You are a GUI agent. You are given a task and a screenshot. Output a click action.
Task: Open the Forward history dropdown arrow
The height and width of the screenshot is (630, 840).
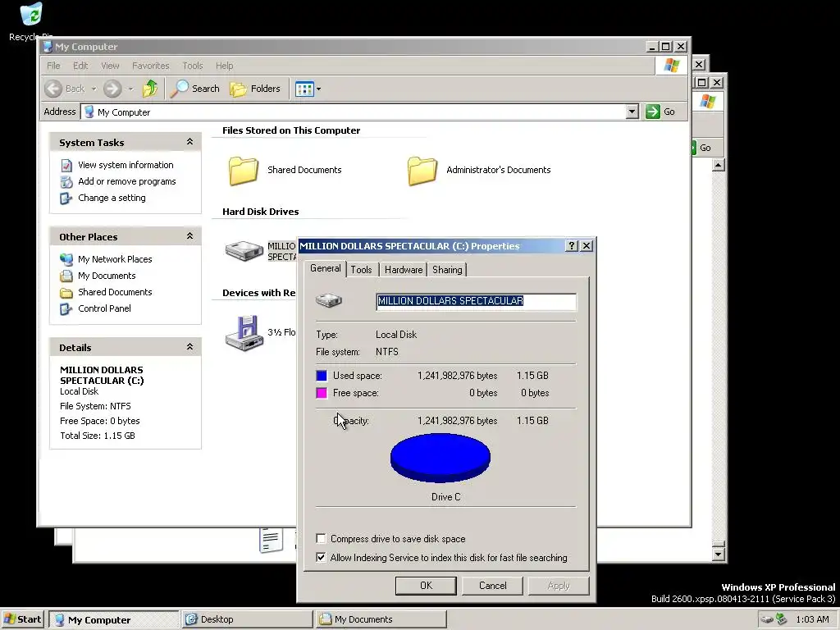(x=130, y=89)
